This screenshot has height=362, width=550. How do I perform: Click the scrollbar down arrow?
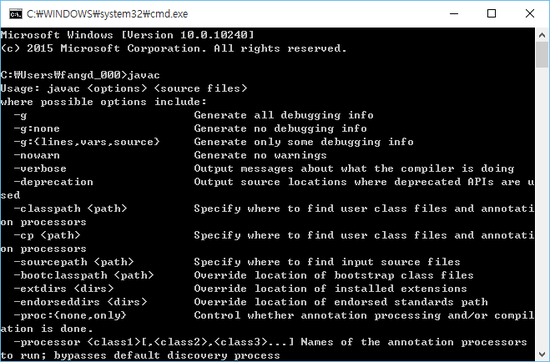[542, 354]
